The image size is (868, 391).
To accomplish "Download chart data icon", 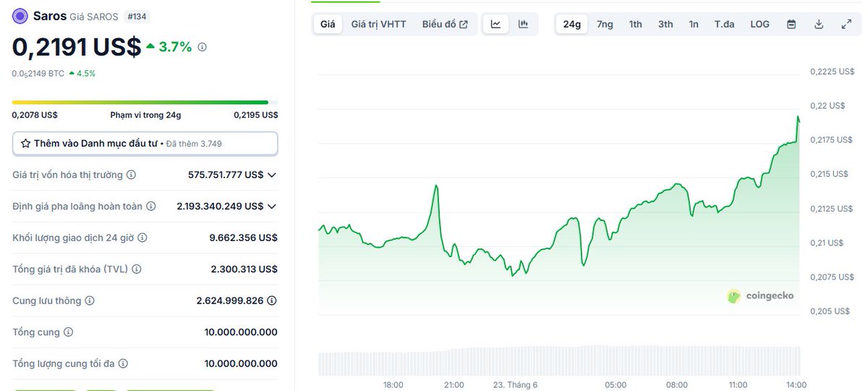I will point(819,24).
